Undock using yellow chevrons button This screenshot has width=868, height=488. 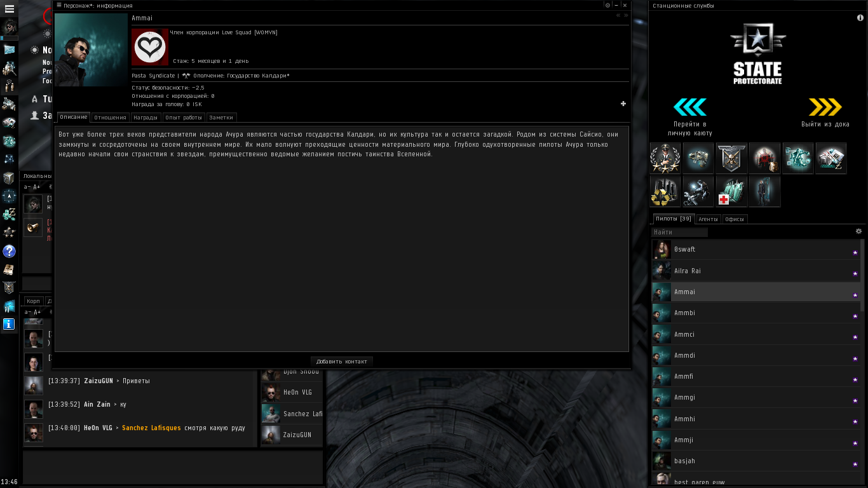(x=825, y=107)
